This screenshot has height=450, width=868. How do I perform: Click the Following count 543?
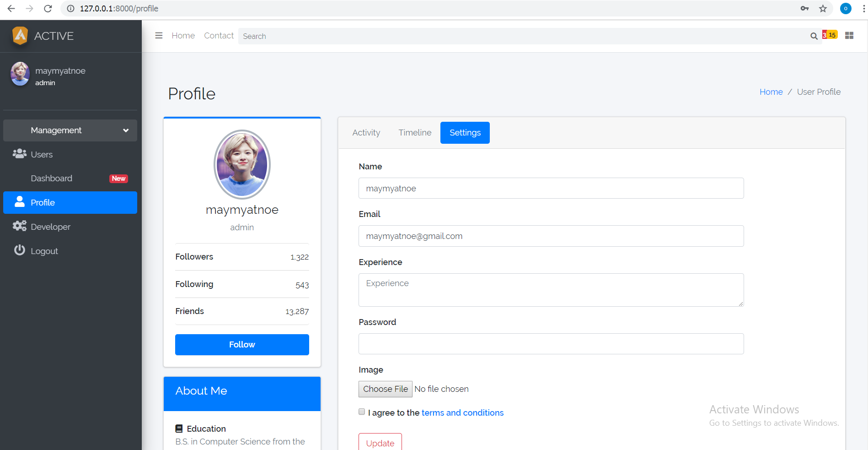tap(302, 285)
